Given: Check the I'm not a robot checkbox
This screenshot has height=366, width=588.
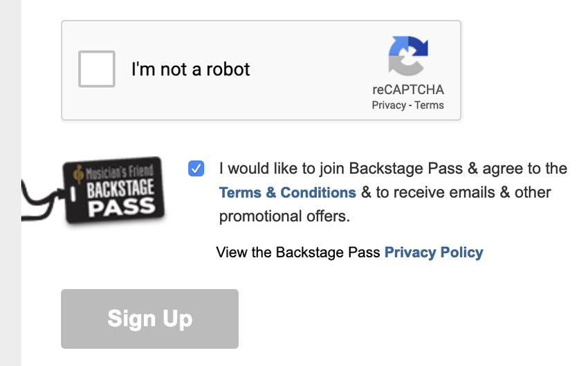Looking at the screenshot, I should (x=96, y=69).
